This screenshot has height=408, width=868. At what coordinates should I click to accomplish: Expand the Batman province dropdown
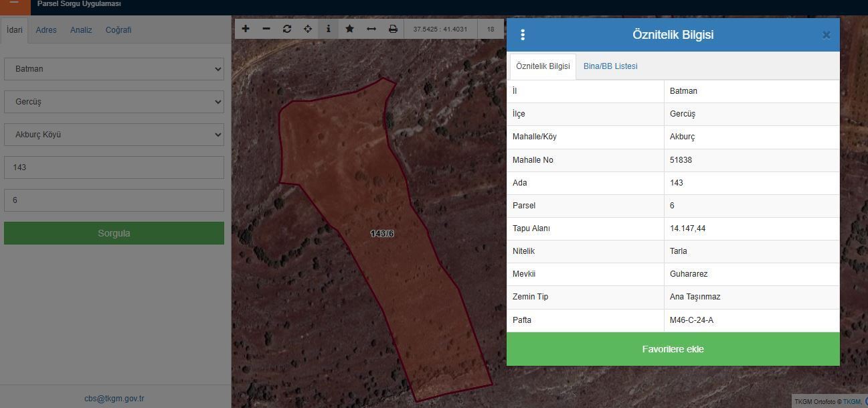pyautogui.click(x=114, y=69)
